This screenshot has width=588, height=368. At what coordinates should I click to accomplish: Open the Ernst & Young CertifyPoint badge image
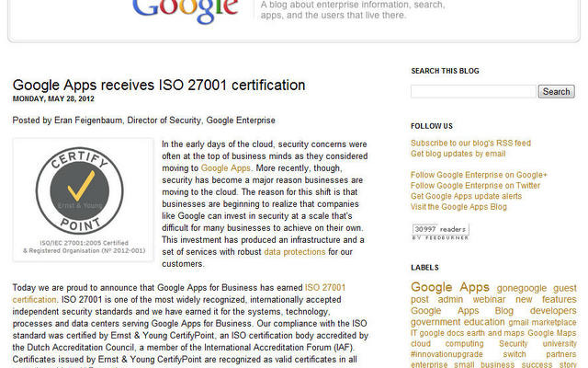point(83,200)
